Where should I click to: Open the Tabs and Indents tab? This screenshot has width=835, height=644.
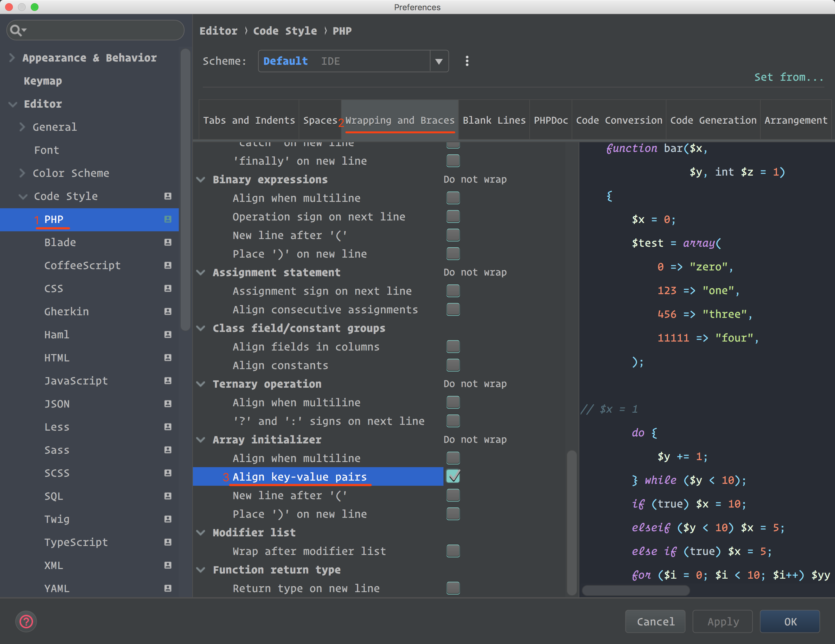249,120
